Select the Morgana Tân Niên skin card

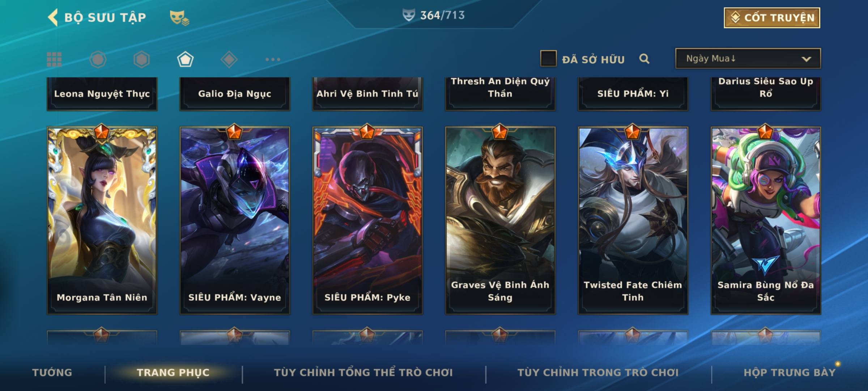(x=102, y=220)
